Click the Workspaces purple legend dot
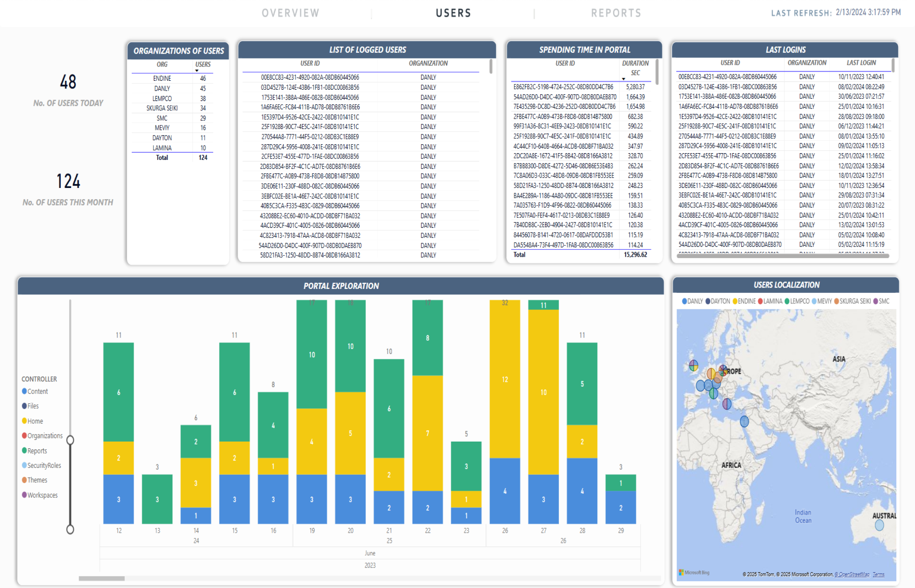The image size is (915, 588). coord(25,495)
